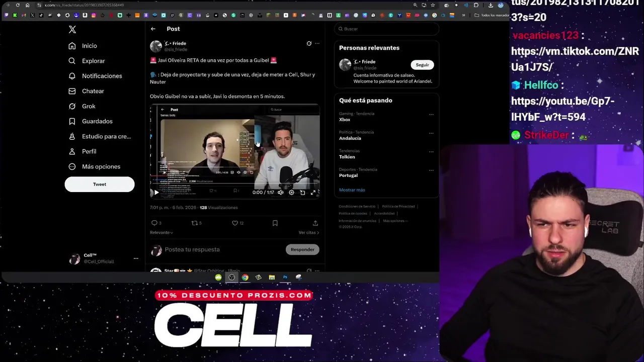This screenshot has width=644, height=362.
Task: Click the browser address bar
Action: [221, 5]
